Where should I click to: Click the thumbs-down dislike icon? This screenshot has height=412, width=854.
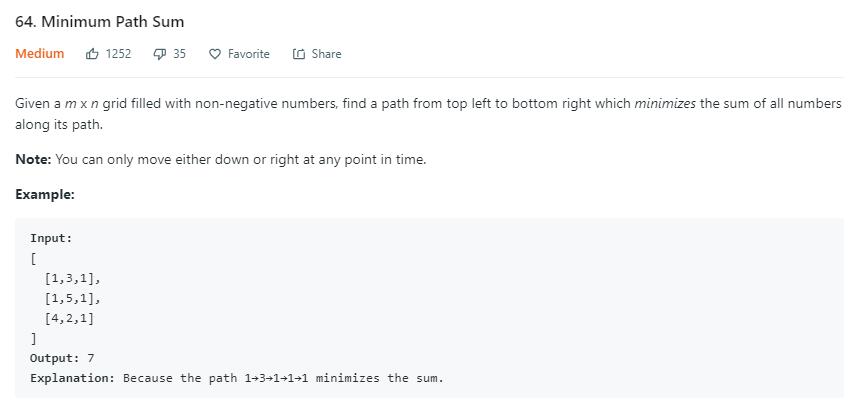(x=160, y=54)
